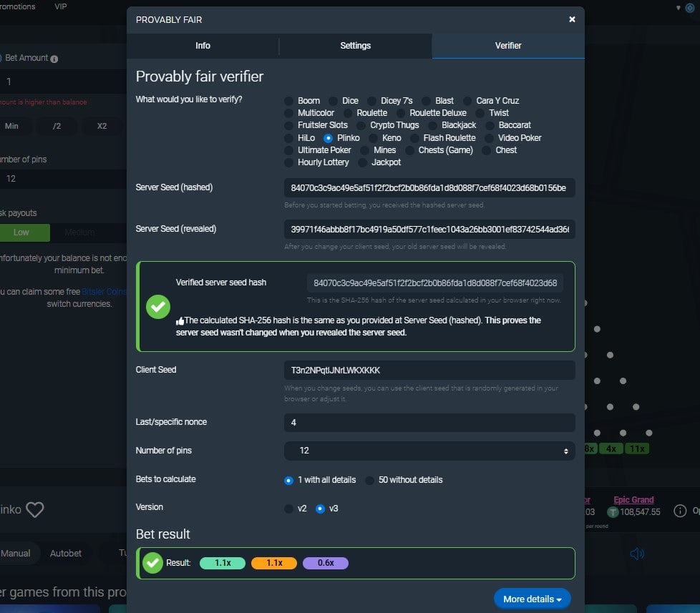Expand More details button

point(532,599)
